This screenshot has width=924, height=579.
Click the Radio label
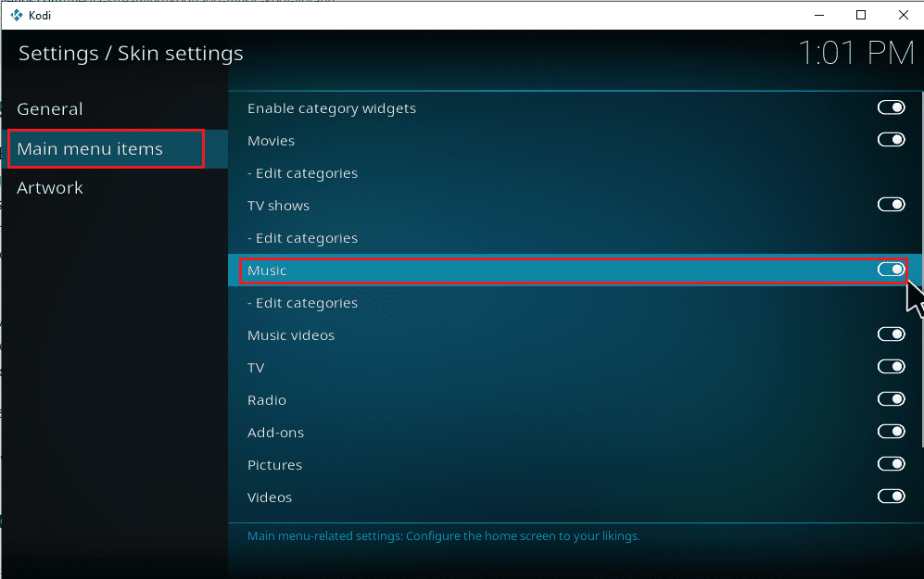(267, 400)
